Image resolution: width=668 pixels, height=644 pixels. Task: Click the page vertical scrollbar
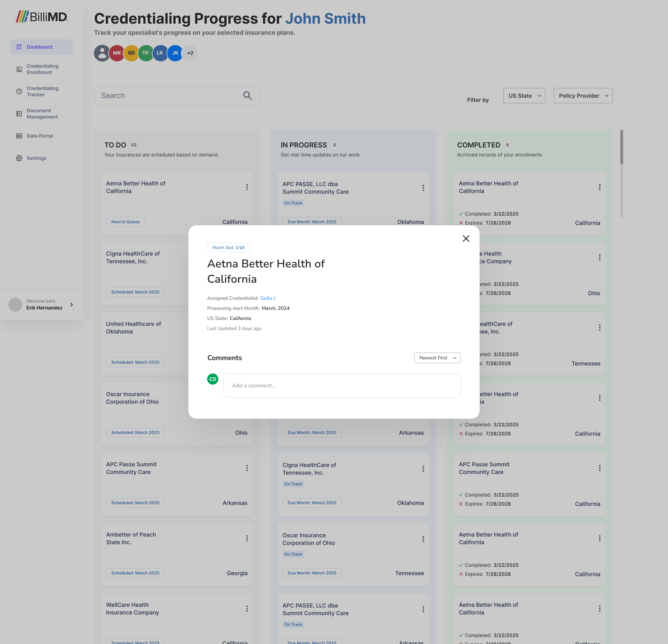[621, 147]
